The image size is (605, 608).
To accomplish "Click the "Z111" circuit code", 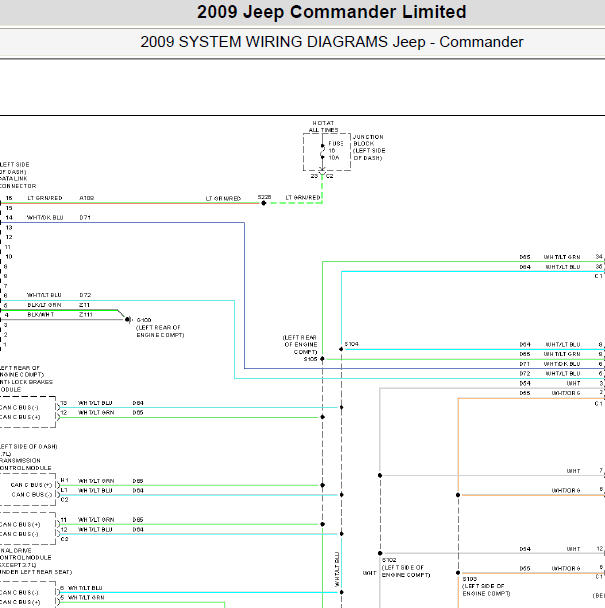I will pyautogui.click(x=86, y=314).
